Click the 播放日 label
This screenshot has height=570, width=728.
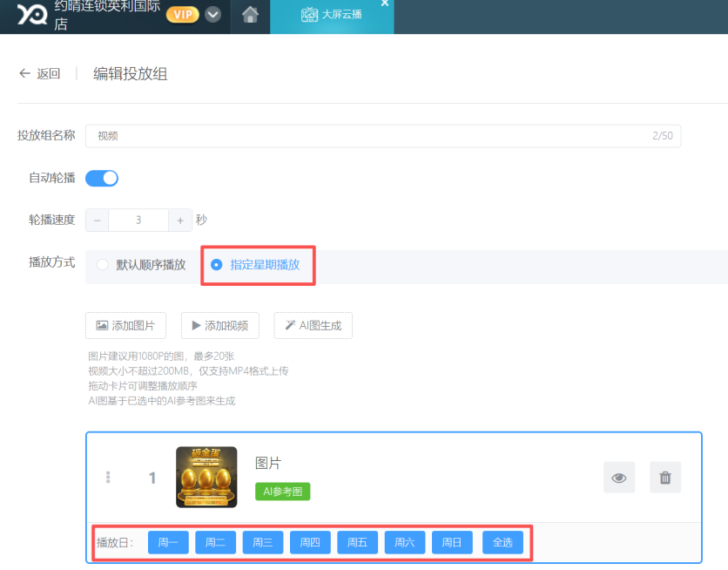(x=115, y=543)
